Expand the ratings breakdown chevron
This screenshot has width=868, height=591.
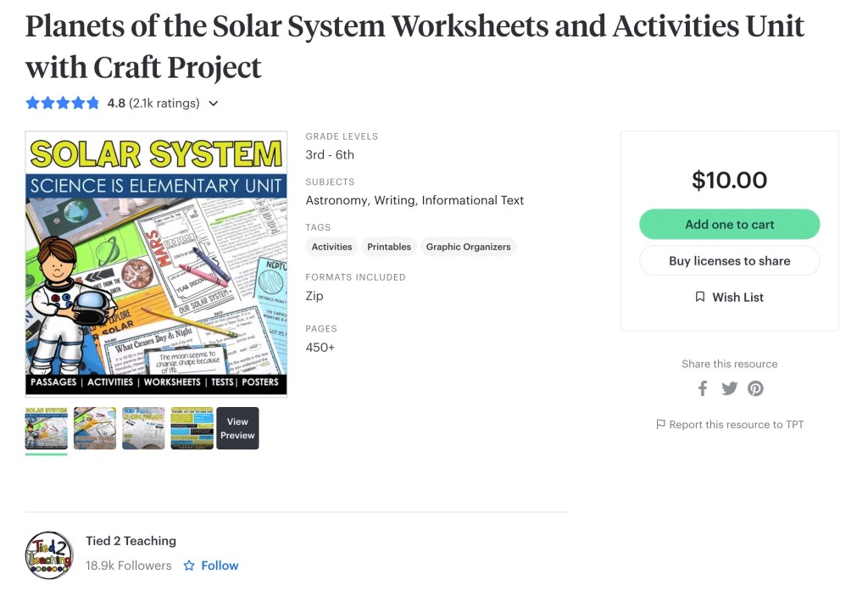pyautogui.click(x=214, y=103)
